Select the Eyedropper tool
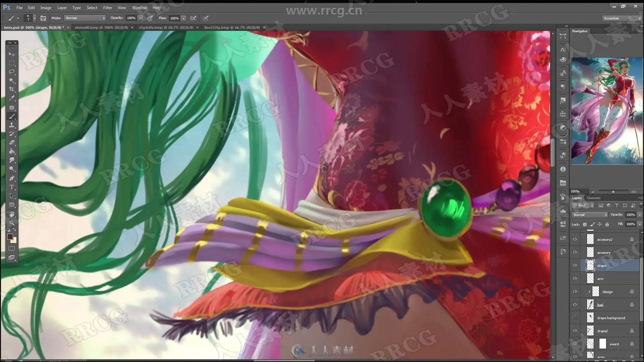The width and height of the screenshot is (644, 362). tap(12, 98)
